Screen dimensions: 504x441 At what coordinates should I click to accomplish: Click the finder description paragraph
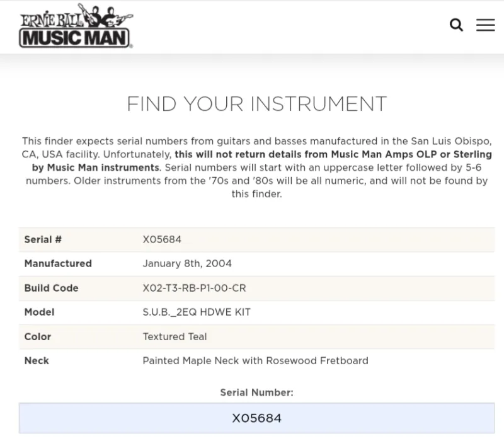[x=256, y=168]
